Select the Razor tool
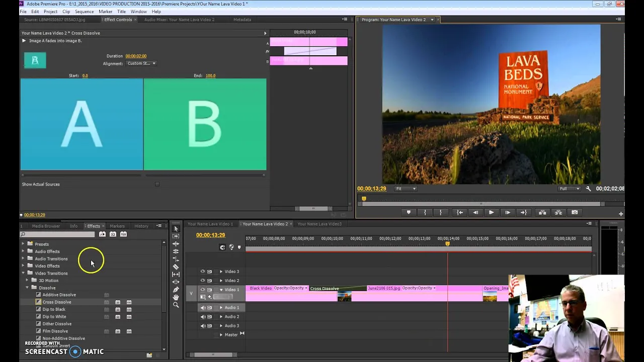 click(x=176, y=266)
